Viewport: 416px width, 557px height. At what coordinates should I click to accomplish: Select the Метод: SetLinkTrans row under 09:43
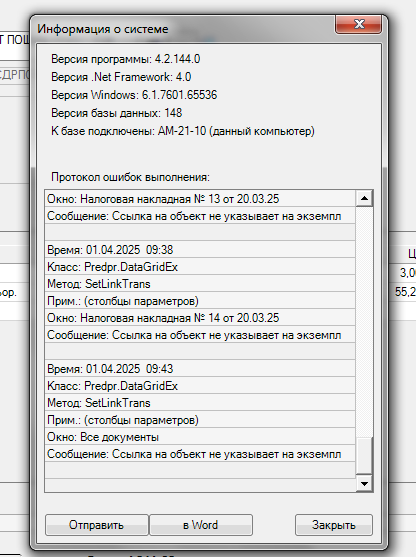[200, 403]
